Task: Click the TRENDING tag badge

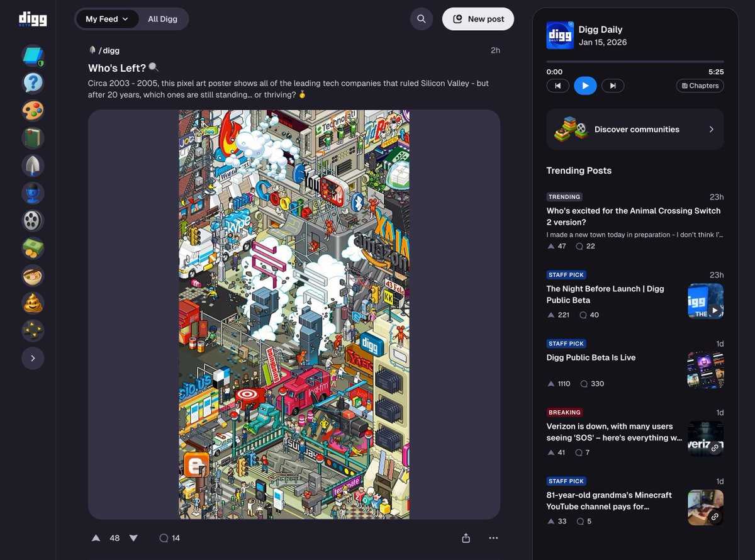Action: coord(564,197)
